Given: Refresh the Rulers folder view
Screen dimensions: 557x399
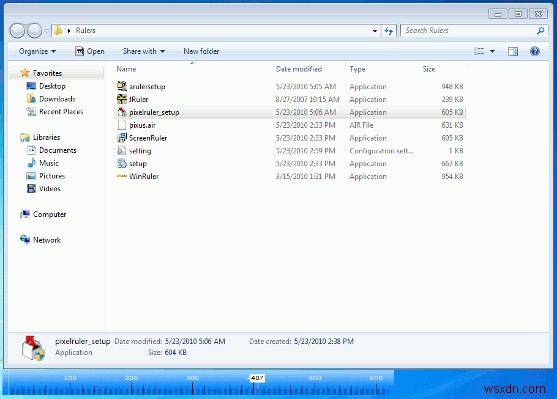Looking at the screenshot, I should tap(388, 31).
